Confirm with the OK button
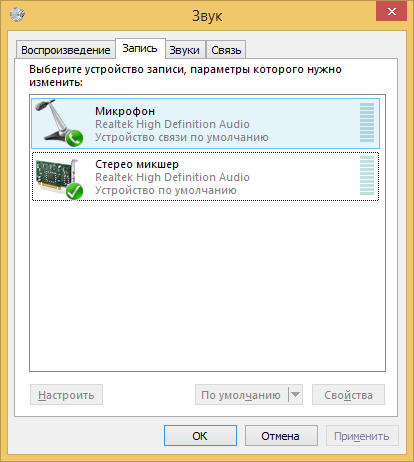This screenshot has width=414, height=462. coord(200,436)
